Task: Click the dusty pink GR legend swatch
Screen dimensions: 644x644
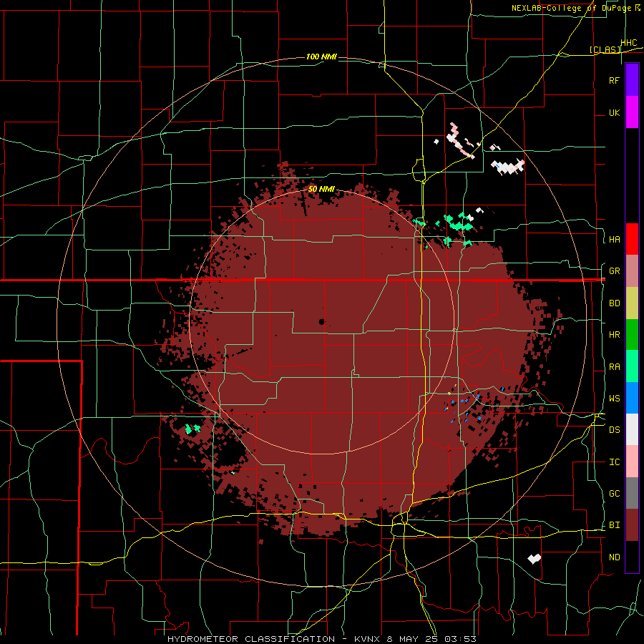Action: 632,270
